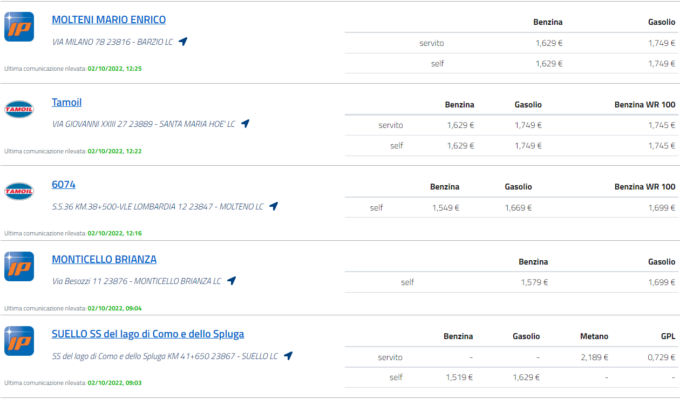Click GPL servito price 0,729 €

pos(661,357)
